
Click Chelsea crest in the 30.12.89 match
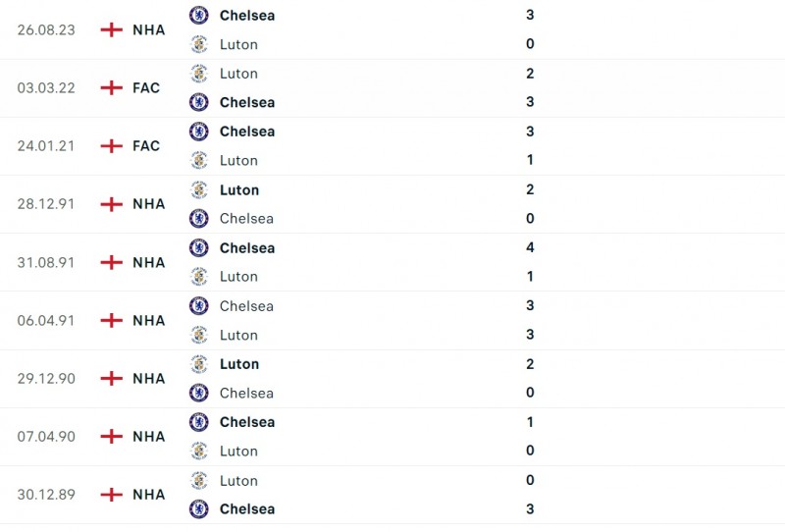click(199, 508)
